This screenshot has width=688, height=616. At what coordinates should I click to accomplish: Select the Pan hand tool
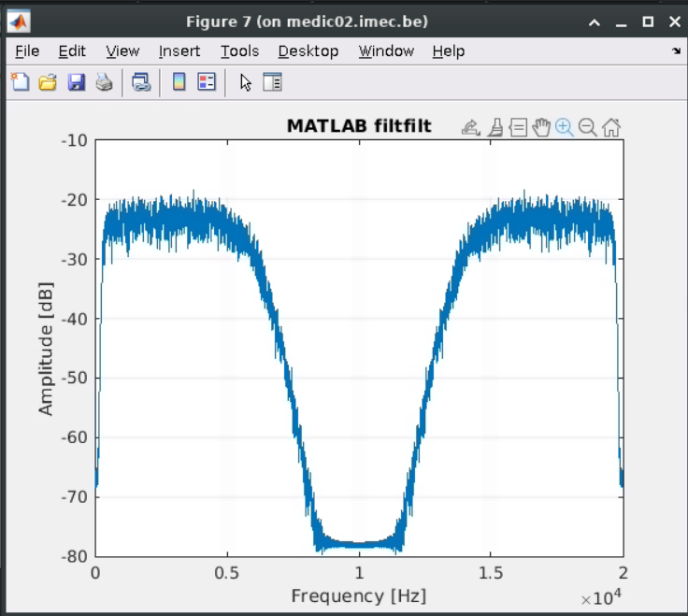541,128
